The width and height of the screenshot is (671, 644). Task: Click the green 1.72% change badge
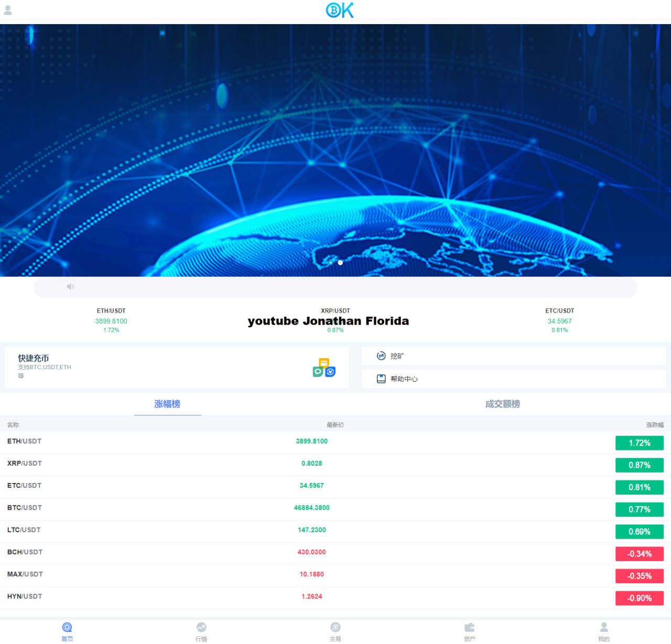(640, 443)
